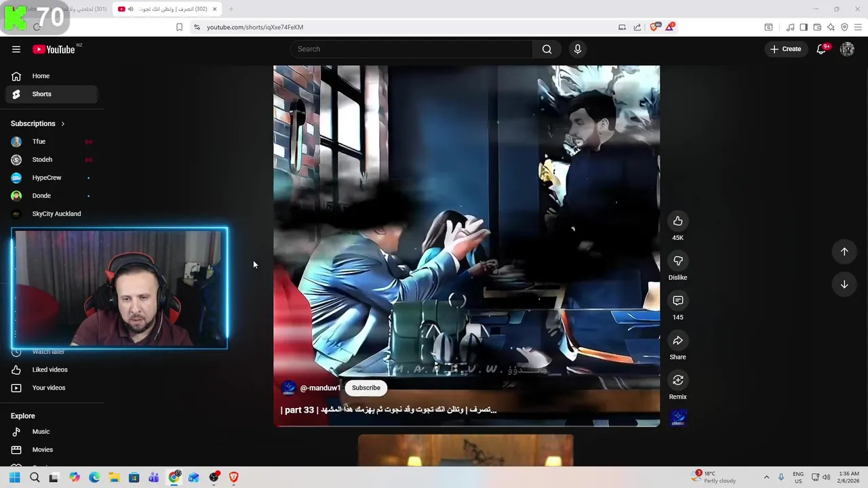
Task: Remix this short
Action: click(x=677, y=380)
